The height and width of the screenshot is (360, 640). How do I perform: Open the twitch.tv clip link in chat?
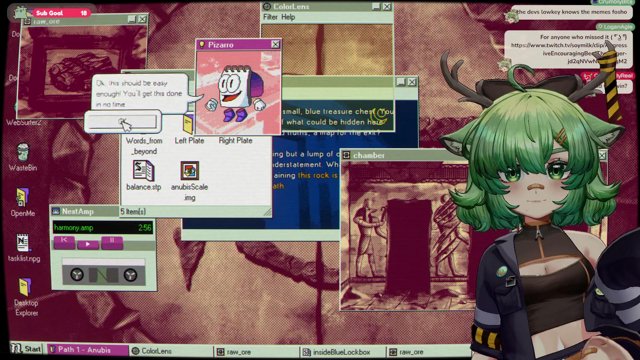[569, 53]
